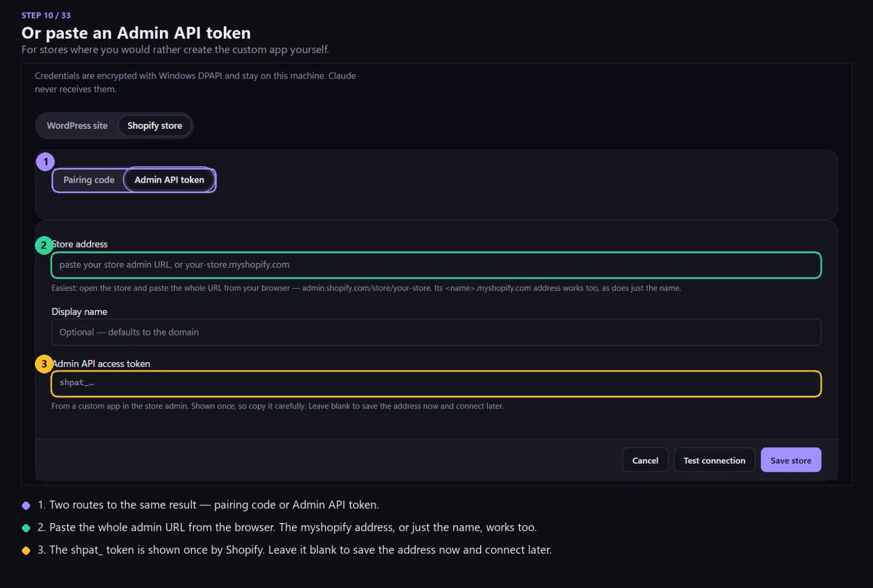Switch to the WordPress site tab
The width and height of the screenshot is (873, 588).
coord(77,125)
